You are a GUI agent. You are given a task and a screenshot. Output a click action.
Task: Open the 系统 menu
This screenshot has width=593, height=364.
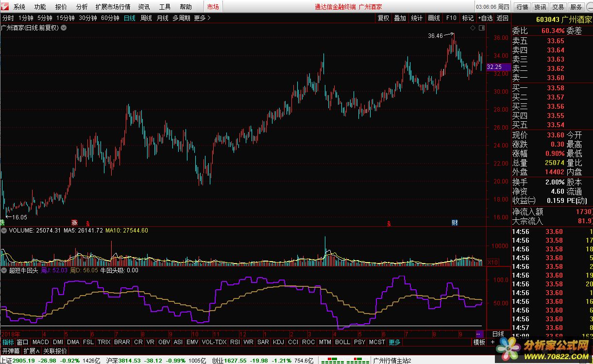[19, 7]
